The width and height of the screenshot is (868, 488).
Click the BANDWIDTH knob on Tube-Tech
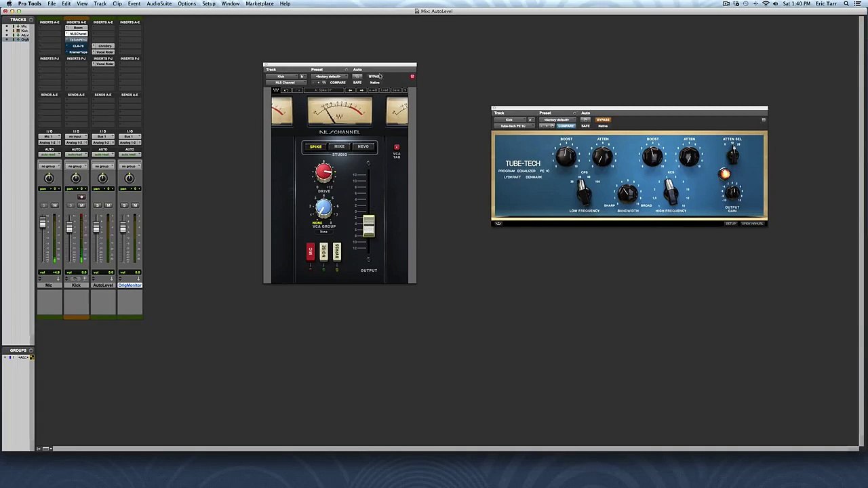tap(628, 194)
